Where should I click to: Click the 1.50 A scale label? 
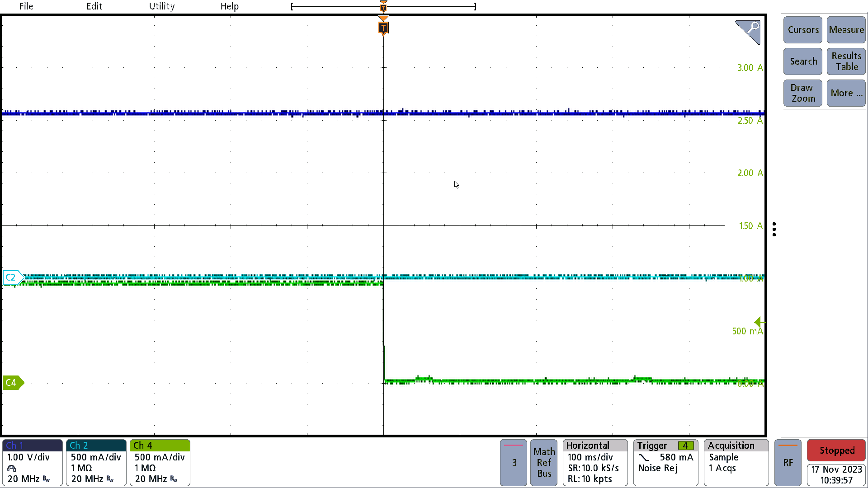tap(751, 226)
